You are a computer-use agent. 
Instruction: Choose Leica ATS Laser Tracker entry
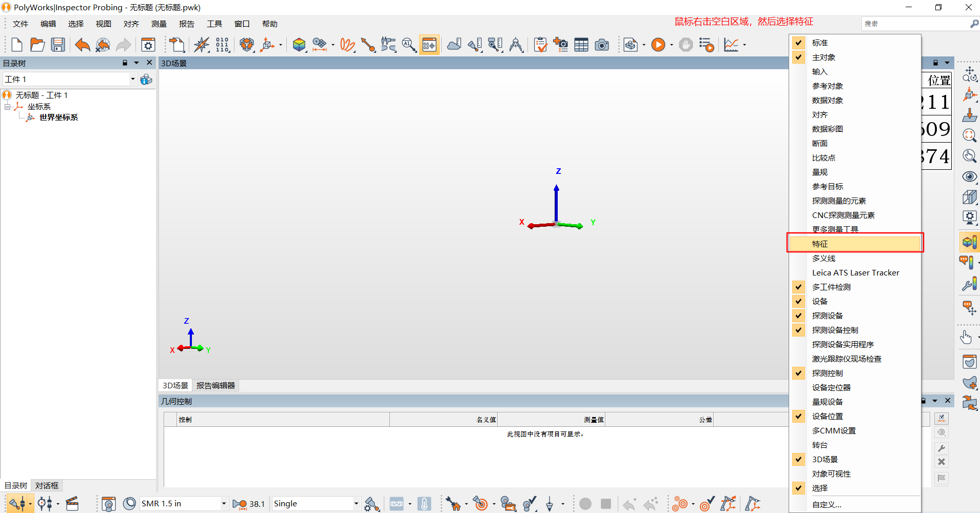855,272
